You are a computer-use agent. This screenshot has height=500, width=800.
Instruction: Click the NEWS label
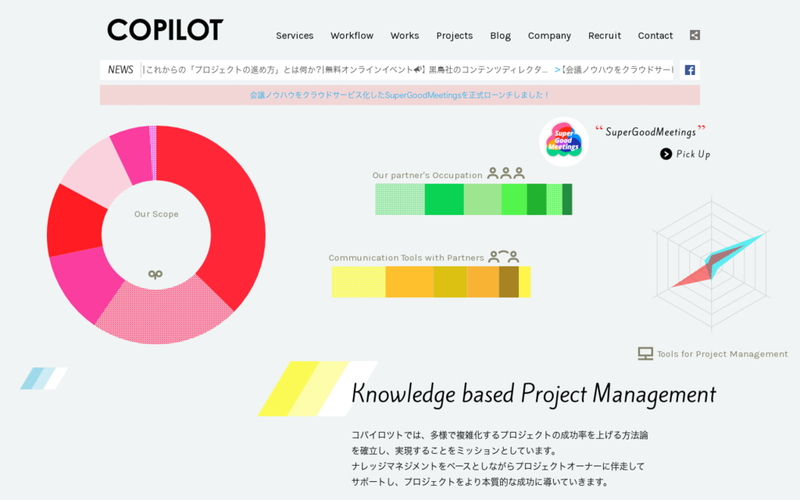click(x=120, y=70)
